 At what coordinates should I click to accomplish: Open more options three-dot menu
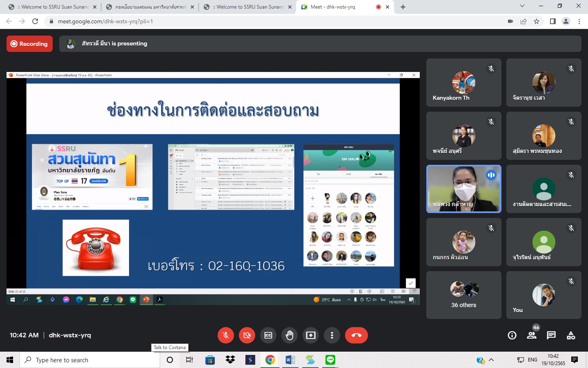tap(332, 335)
